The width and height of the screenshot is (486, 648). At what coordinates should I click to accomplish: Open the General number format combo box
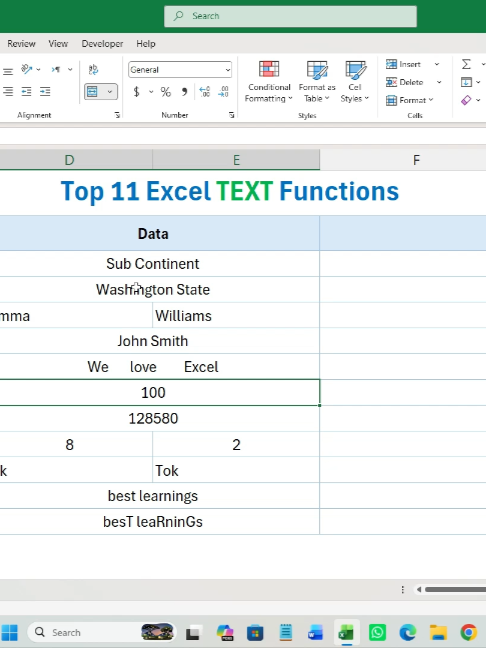point(180,70)
